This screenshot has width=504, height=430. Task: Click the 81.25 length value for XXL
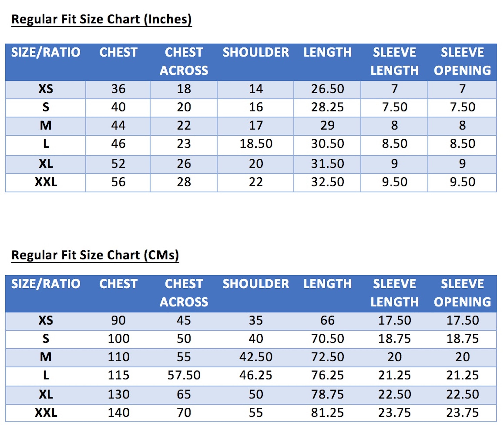[x=327, y=413]
